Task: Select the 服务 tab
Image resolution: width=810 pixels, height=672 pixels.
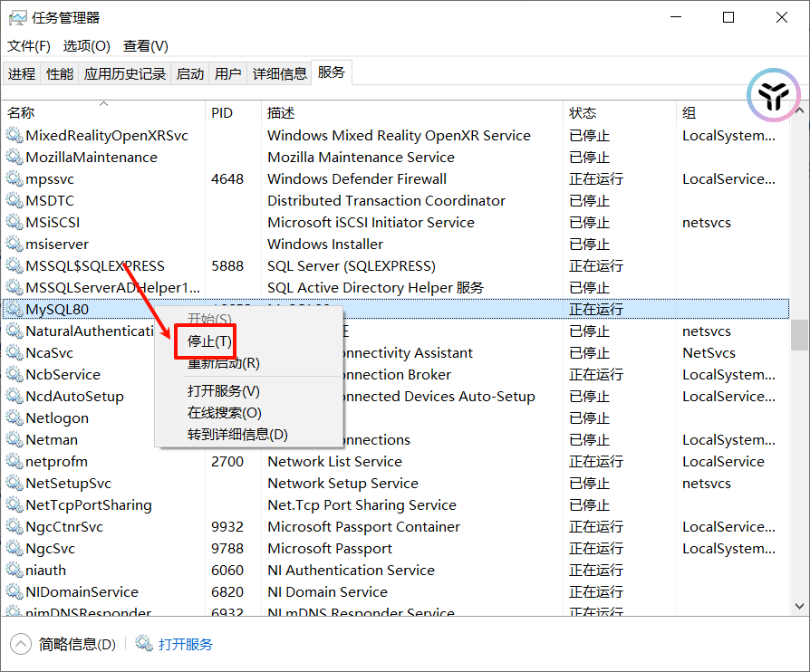Action: tap(331, 72)
